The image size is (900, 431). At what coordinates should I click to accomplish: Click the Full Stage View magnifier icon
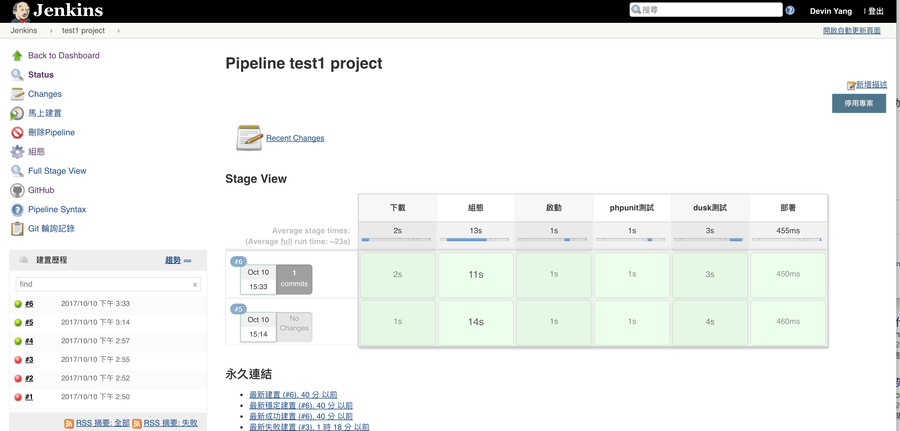17,171
